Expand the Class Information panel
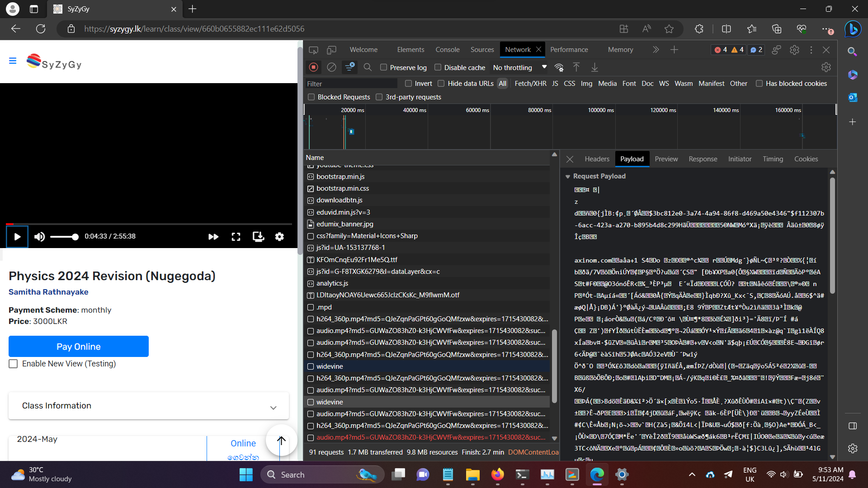 tap(149, 406)
